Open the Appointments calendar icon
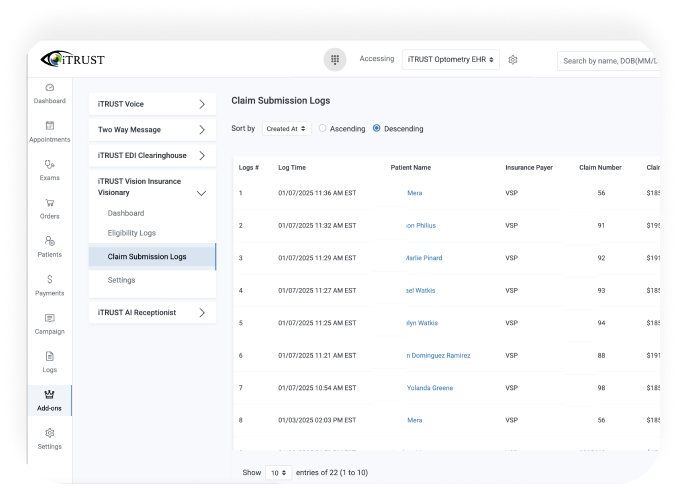This screenshot has height=490, width=680. (x=49, y=126)
